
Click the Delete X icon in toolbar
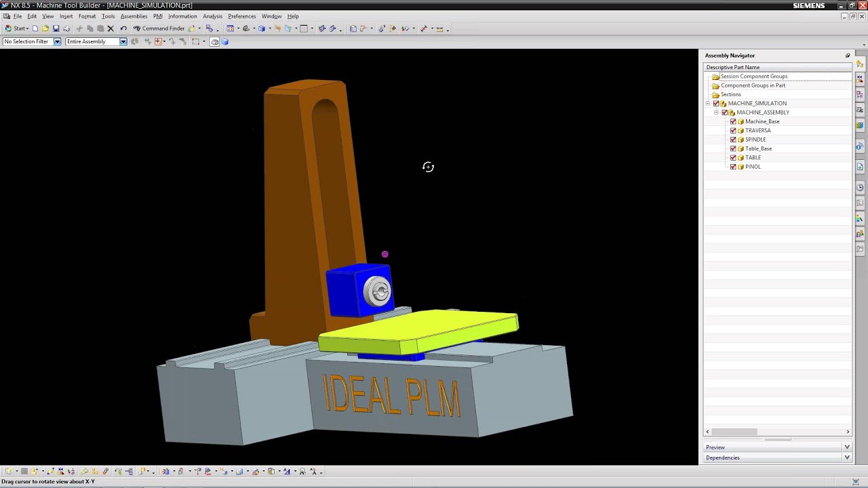tap(111, 28)
